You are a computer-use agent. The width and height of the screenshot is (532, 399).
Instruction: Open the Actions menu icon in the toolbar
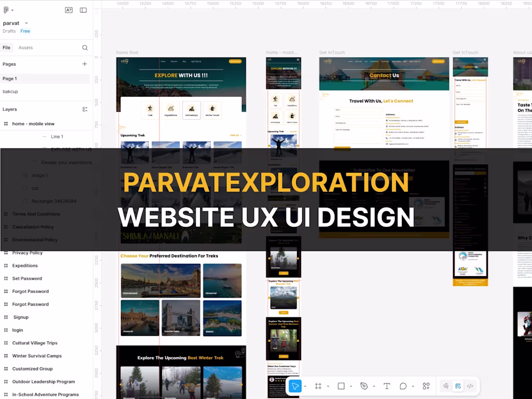tap(426, 386)
